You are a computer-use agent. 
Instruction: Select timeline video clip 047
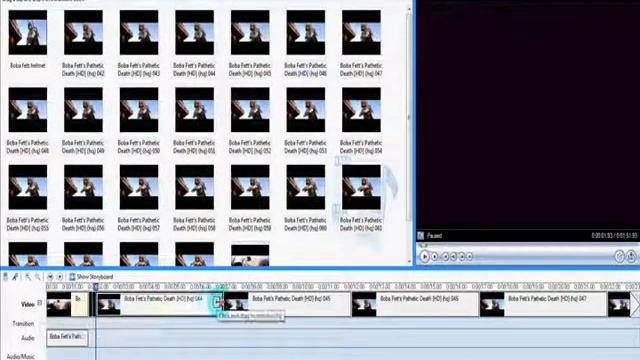click(x=543, y=304)
